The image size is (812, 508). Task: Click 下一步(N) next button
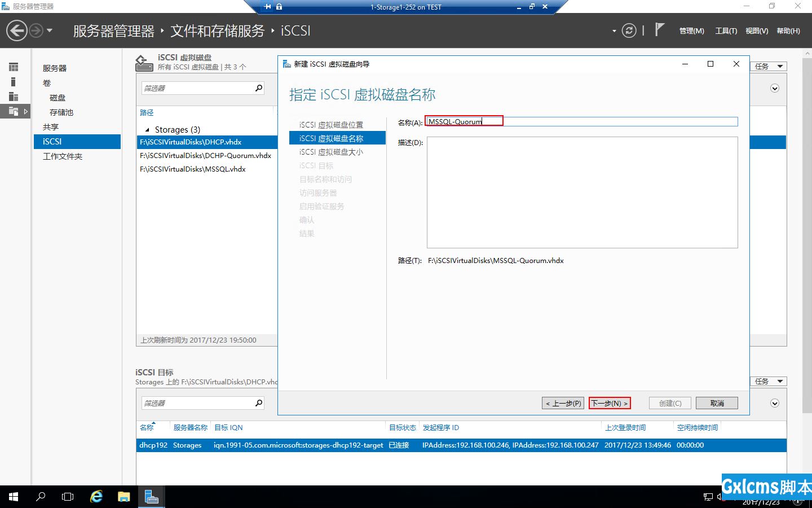click(x=610, y=403)
